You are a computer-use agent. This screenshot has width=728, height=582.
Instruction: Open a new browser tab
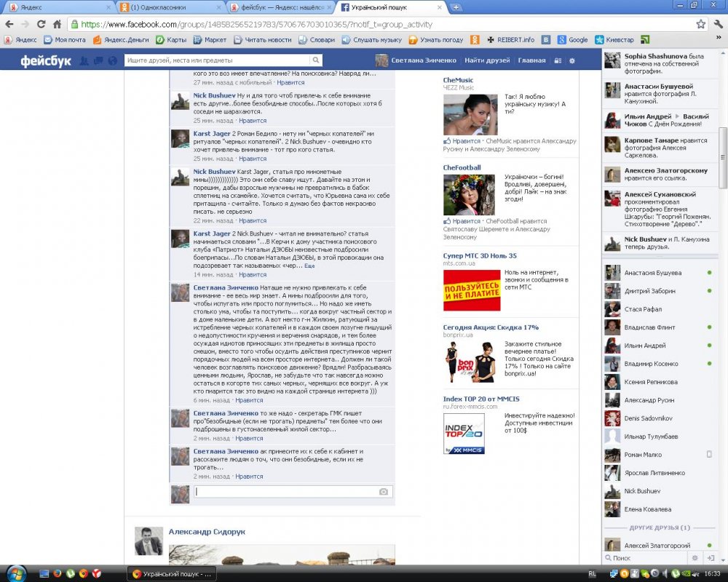tap(456, 7)
